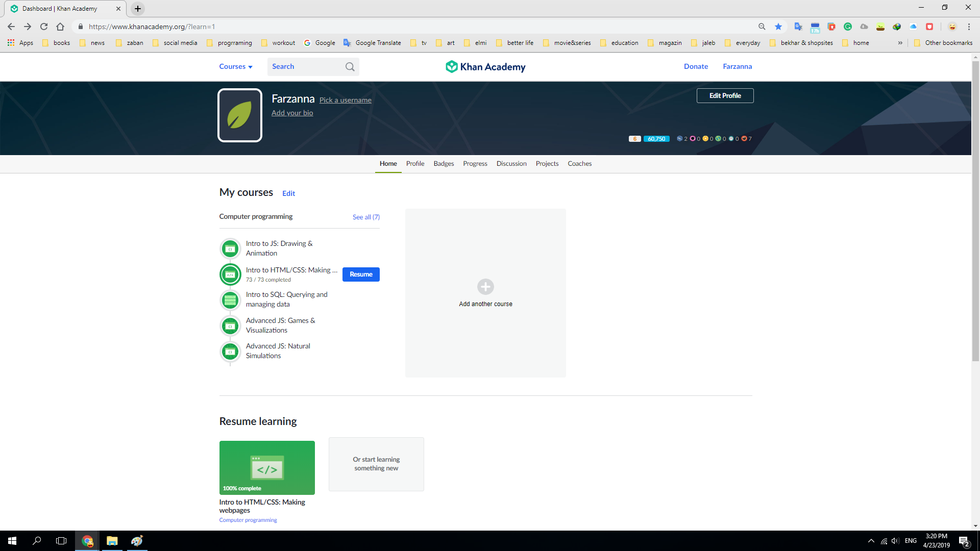Open the social media bookmarks folder
Image resolution: width=980 pixels, height=551 pixels.
click(175, 43)
